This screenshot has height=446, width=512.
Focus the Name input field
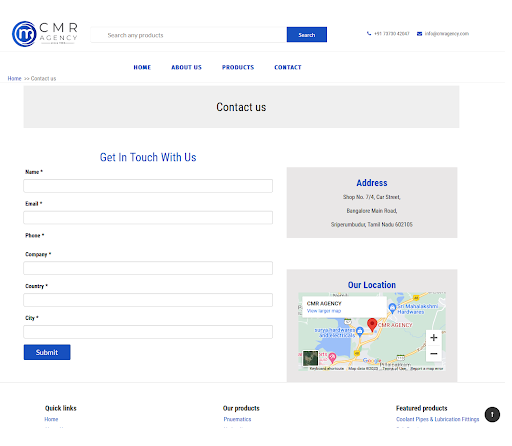148,186
